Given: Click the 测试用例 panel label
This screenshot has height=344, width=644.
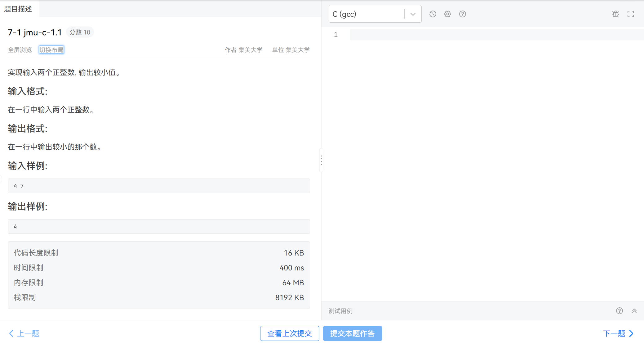Looking at the screenshot, I should [x=340, y=311].
